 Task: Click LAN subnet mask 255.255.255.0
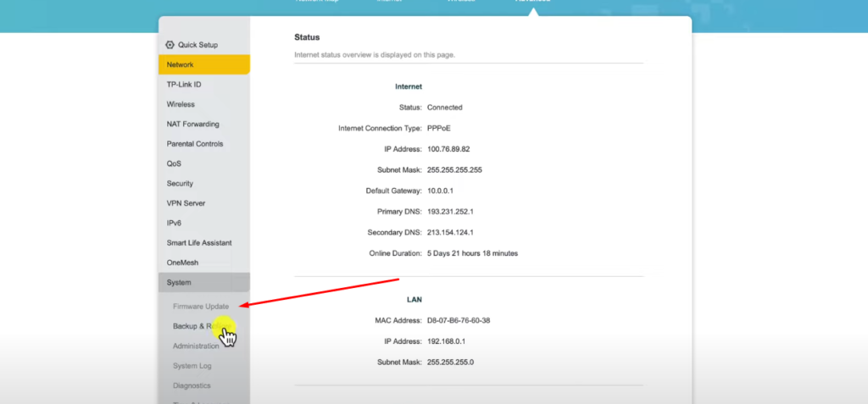pyautogui.click(x=451, y=362)
